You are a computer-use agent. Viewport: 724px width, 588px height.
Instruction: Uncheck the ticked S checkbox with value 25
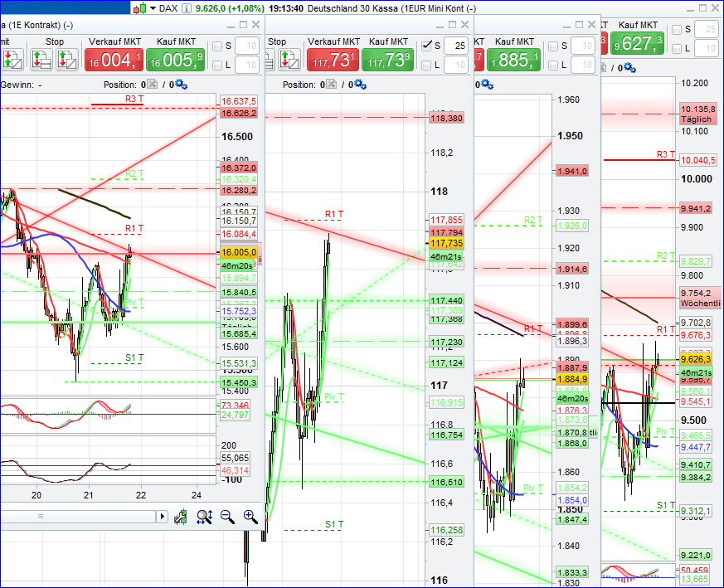427,45
